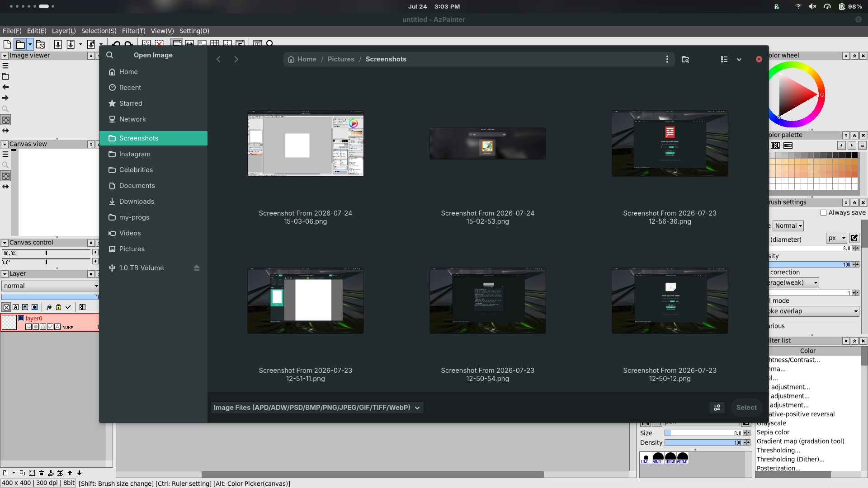This screenshot has width=868, height=488.
Task: Go forward in the file chooser
Action: (x=236, y=59)
